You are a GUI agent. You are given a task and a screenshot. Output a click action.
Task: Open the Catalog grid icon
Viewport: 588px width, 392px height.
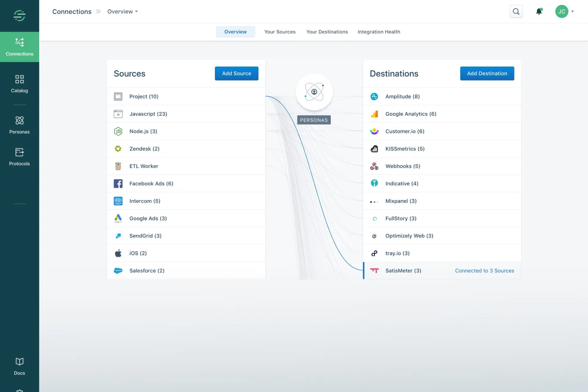point(19,79)
